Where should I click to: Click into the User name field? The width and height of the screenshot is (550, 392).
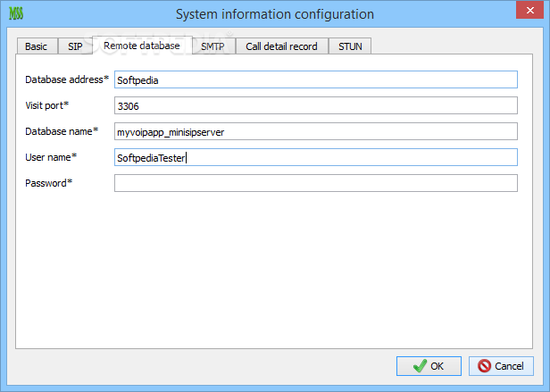pyautogui.click(x=316, y=157)
